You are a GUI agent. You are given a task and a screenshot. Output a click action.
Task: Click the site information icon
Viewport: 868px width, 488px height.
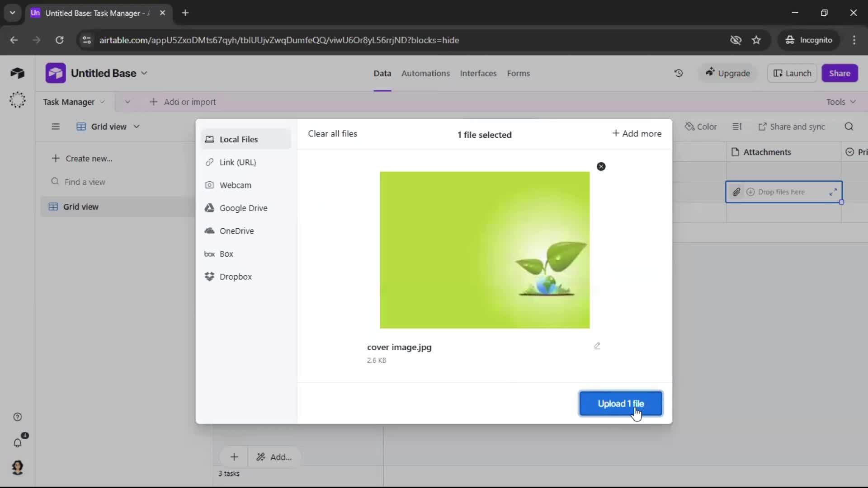87,40
